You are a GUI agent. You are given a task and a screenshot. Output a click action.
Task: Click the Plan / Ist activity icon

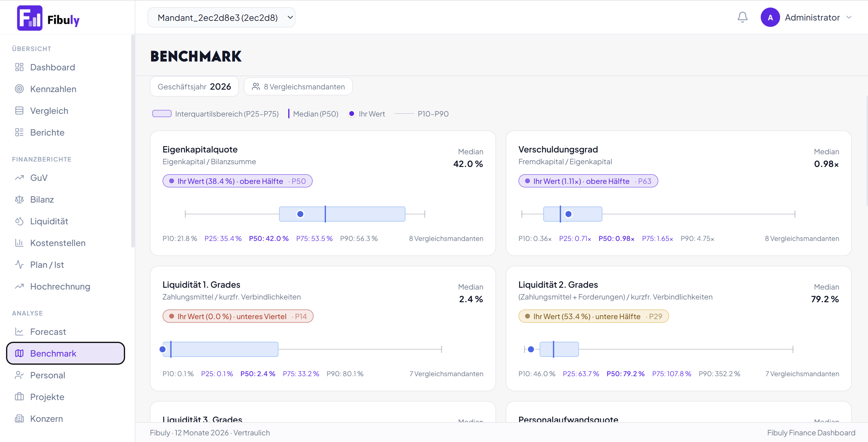point(19,264)
